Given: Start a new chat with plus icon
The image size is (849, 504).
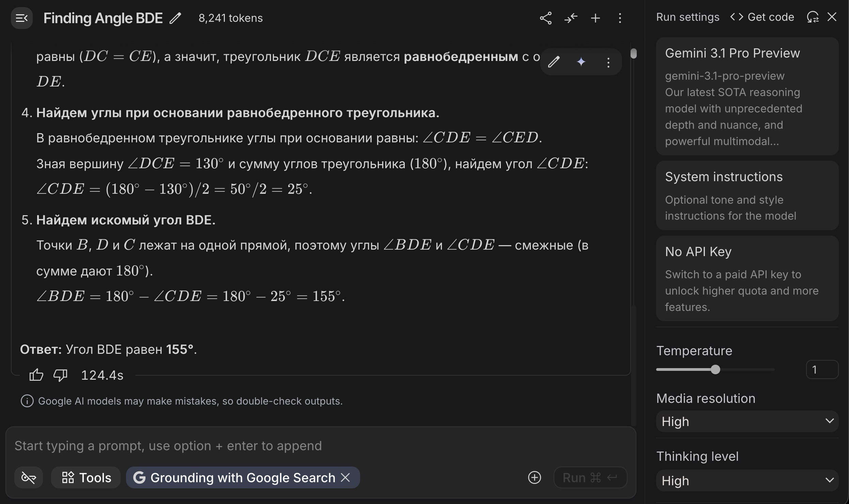Looking at the screenshot, I should coord(595,18).
